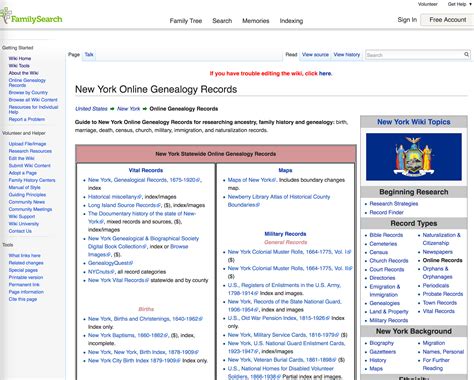
Task: Open the Indexing menu
Action: 291,21
